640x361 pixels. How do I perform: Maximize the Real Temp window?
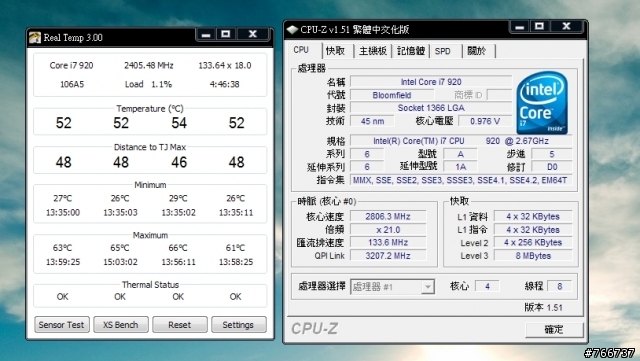[x=225, y=34]
